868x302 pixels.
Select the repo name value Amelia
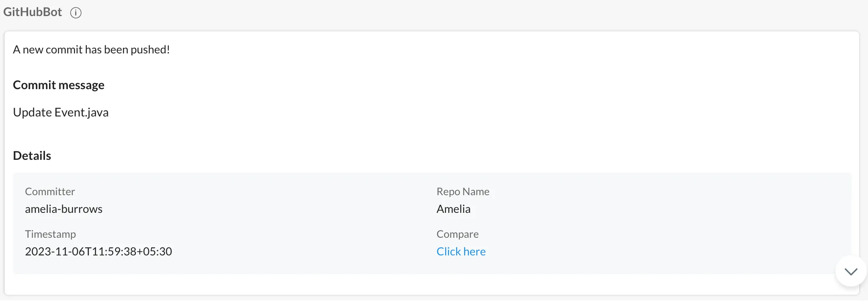click(453, 209)
